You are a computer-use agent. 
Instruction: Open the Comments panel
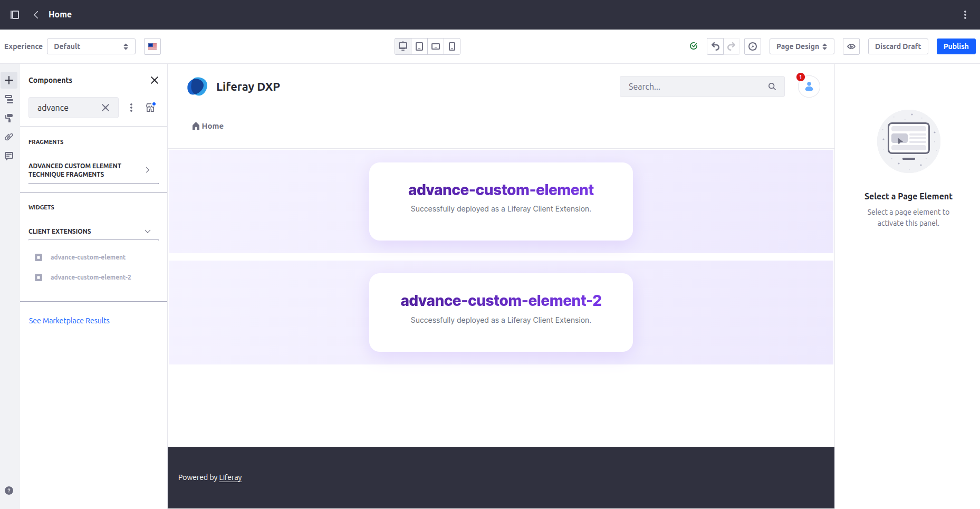pos(9,156)
